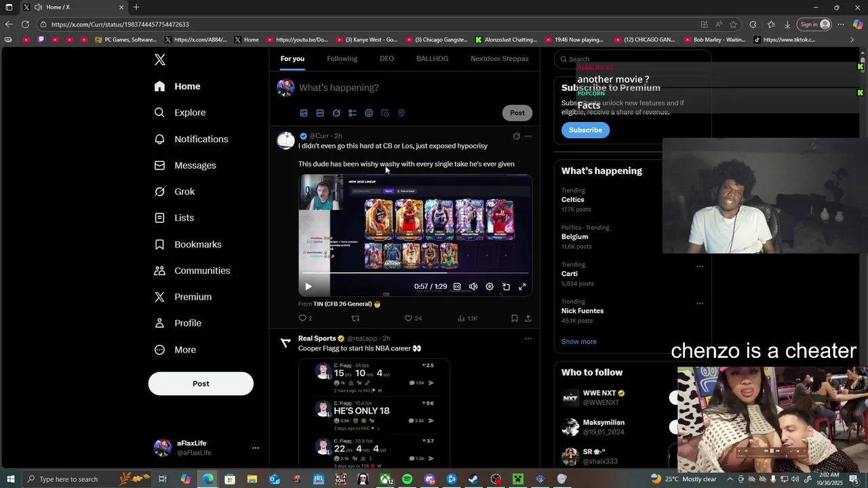Screen dimensions: 868x488
Task: Play the video in @Curr's post
Action: click(308, 287)
